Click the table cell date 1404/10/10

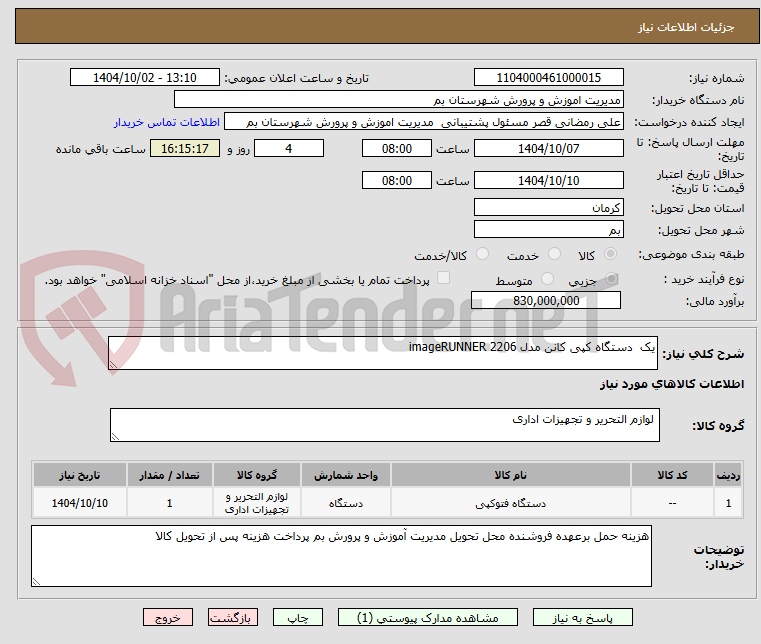pyautogui.click(x=80, y=503)
